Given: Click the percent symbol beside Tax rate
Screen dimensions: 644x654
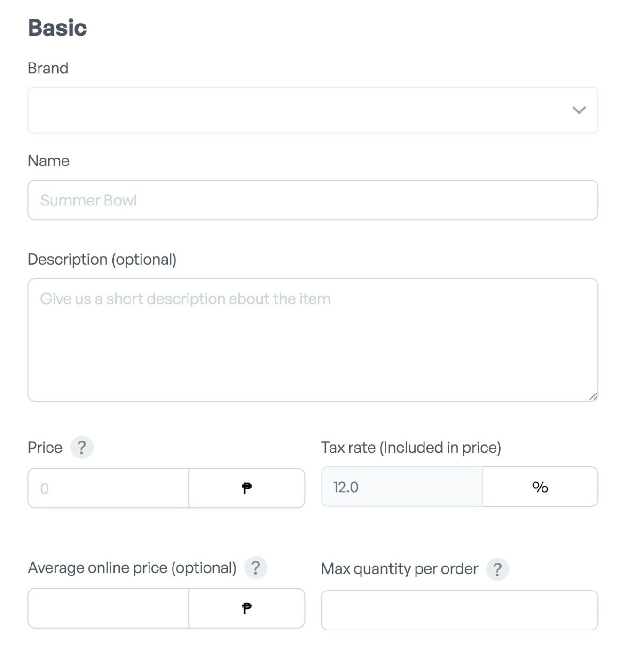Looking at the screenshot, I should point(540,487).
